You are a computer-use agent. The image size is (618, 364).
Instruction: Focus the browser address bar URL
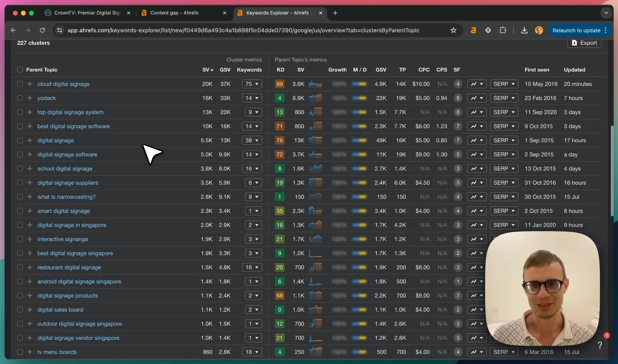pyautogui.click(x=243, y=30)
